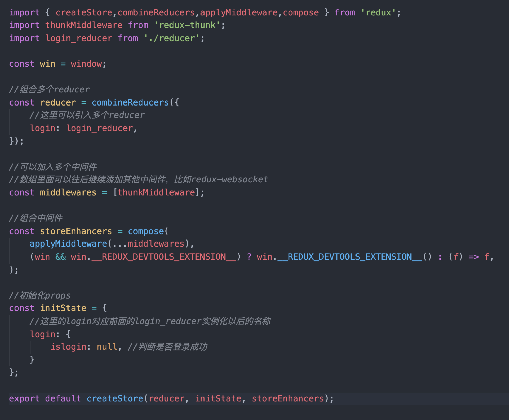Click the login_reducer value in combineReducers
Image resolution: width=509 pixels, height=420 pixels.
pos(99,128)
